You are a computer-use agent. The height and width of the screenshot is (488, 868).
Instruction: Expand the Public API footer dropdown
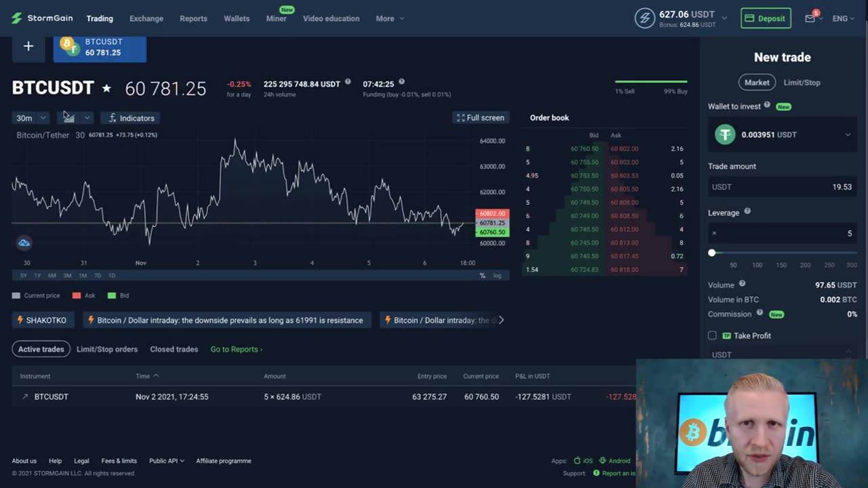[x=167, y=461]
